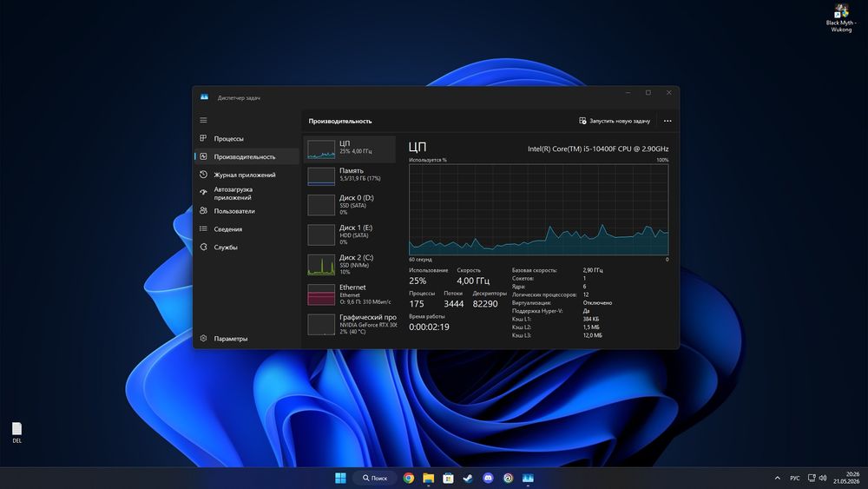Click the Время работы value 0:00:02:19
Viewport: 868px width, 489px height.
[429, 327]
